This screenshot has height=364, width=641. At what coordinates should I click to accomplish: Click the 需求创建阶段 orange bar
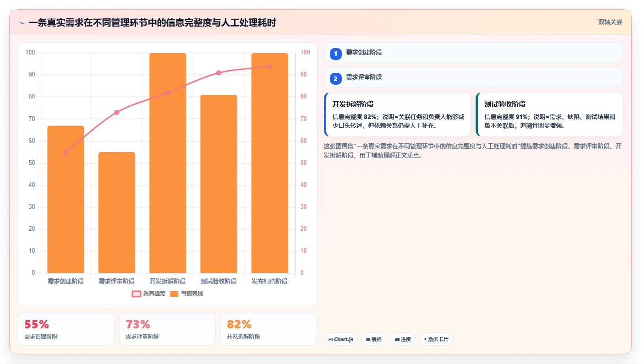pyautogui.click(x=66, y=199)
